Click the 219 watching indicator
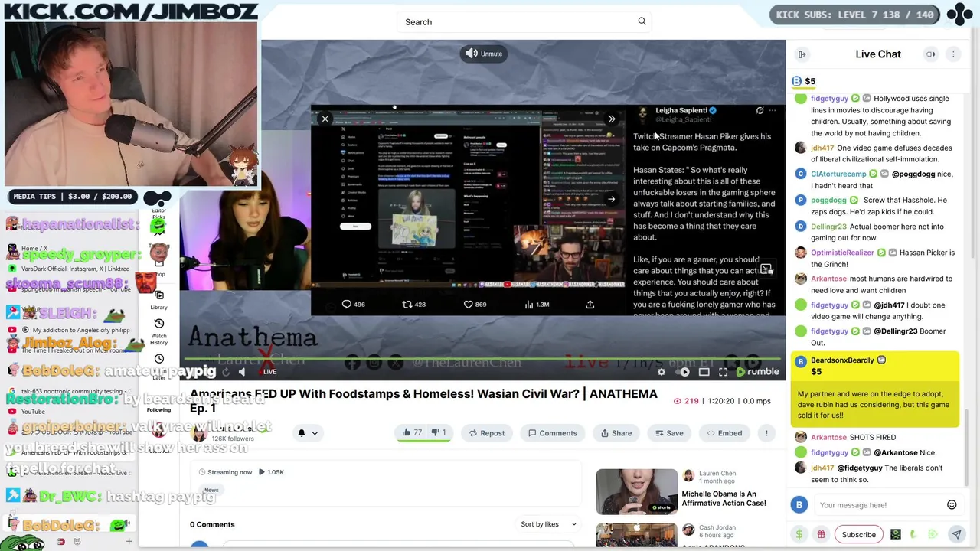Screen dimensions: 980x551 pos(686,401)
